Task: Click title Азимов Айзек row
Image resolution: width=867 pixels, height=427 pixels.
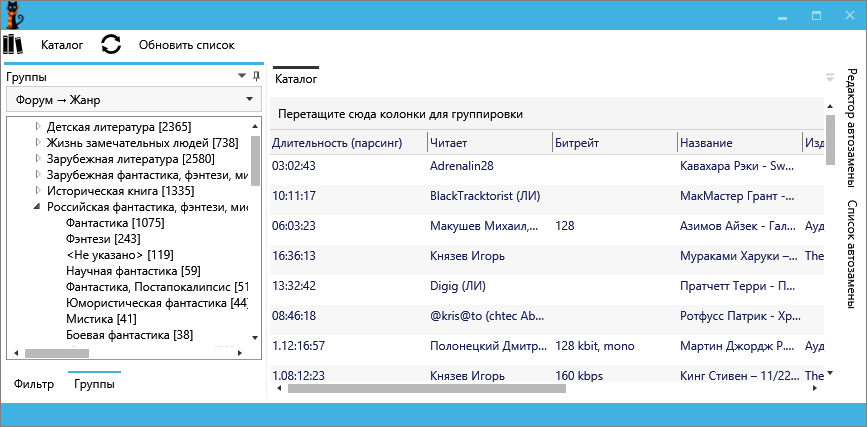Action: pos(738,226)
